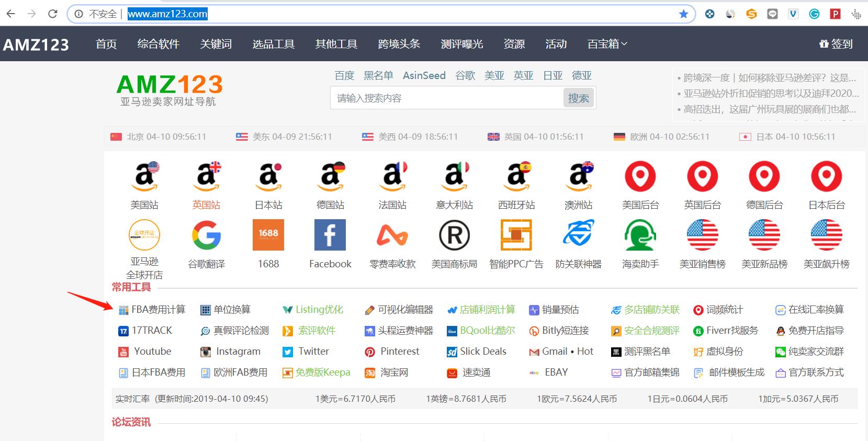Click the Grammarly extension icon
Image resolution: width=868 pixels, height=441 pixels.
[814, 14]
